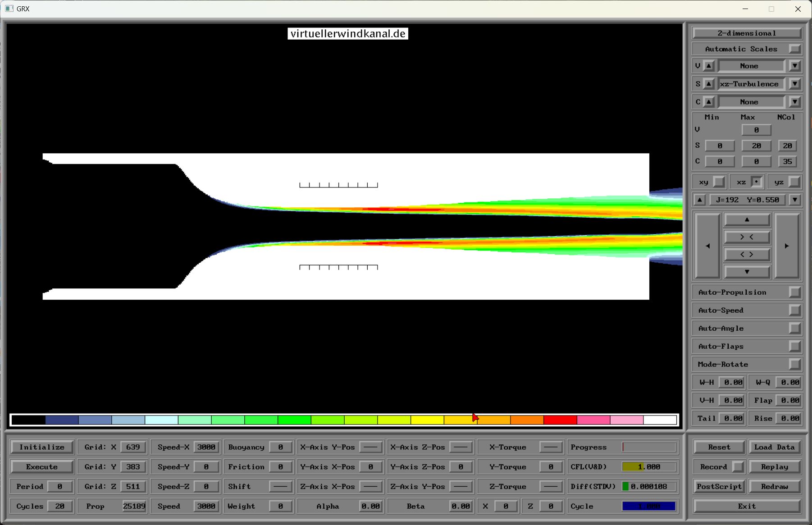
Task: Pan view left with left arrow
Action: pos(708,246)
